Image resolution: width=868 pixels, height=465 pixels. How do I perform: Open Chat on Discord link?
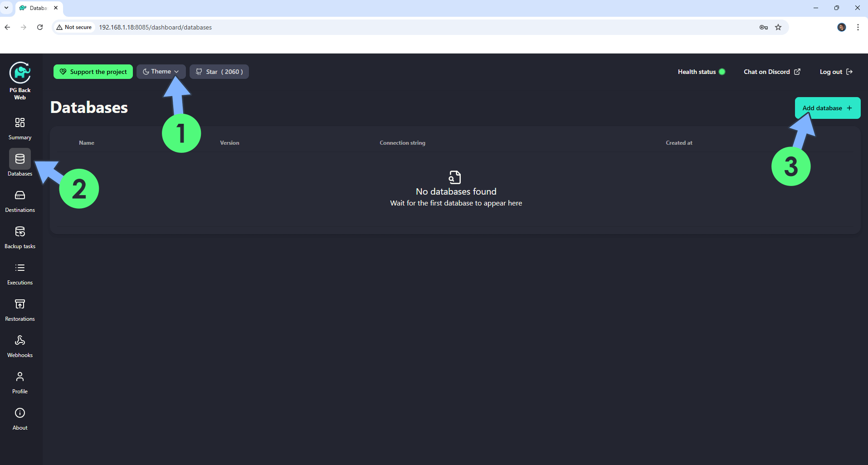coord(772,72)
